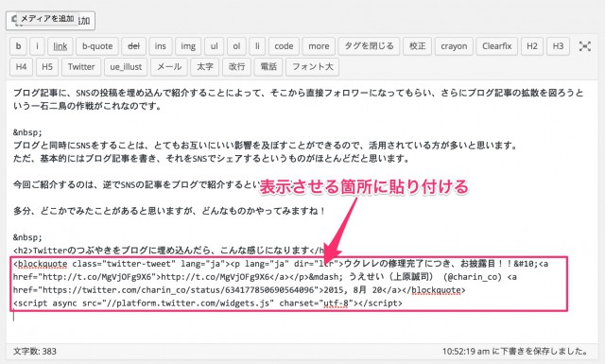Click the twitter.com/charin_co/status href line

239,290
